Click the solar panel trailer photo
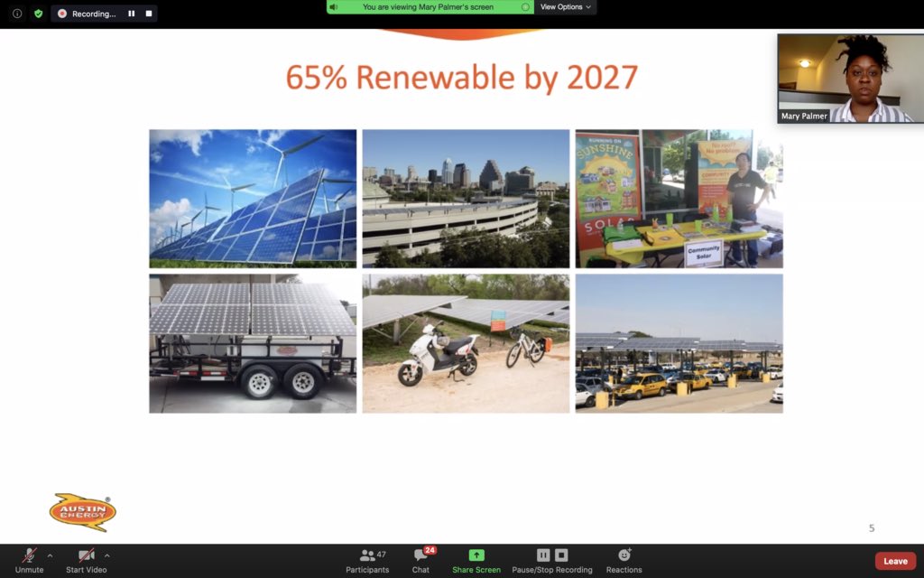The height and width of the screenshot is (578, 924). point(253,343)
